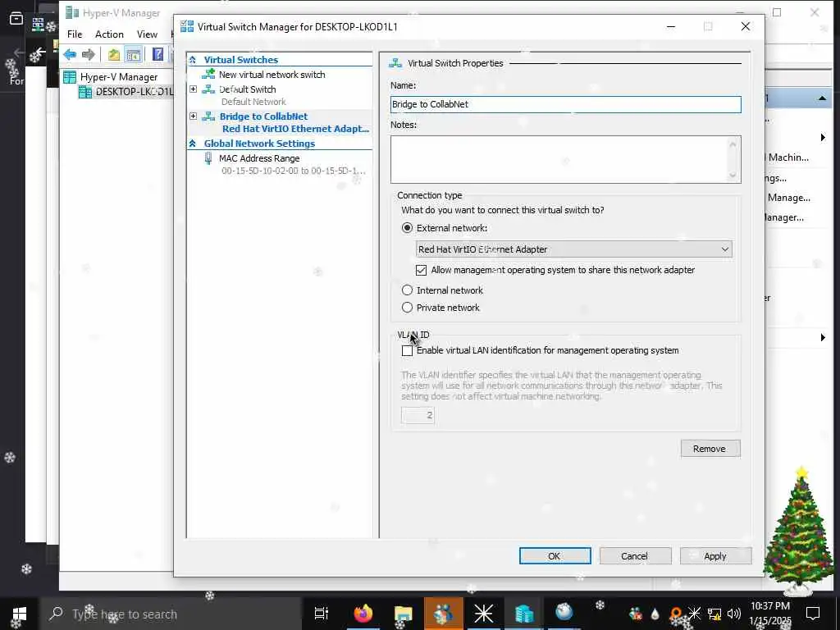Click the Bridge to CollabNet switch icon

tap(208, 116)
